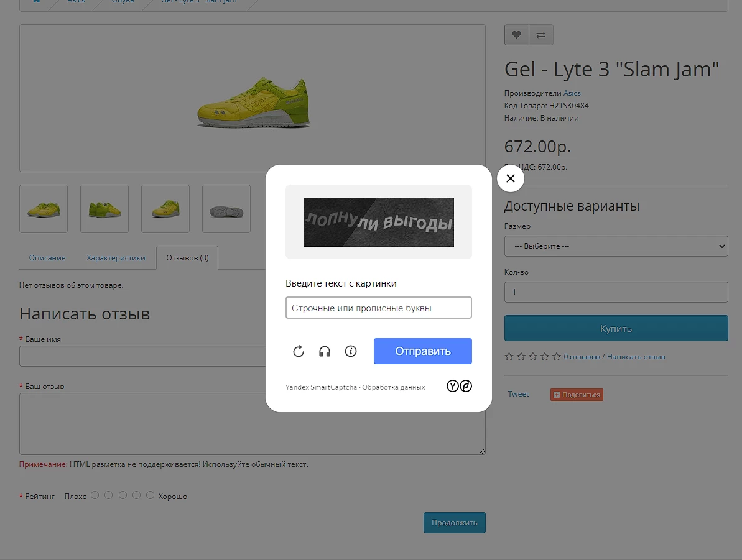742x560 pixels.
Task: Select third middle rating radio button
Action: pos(123,495)
